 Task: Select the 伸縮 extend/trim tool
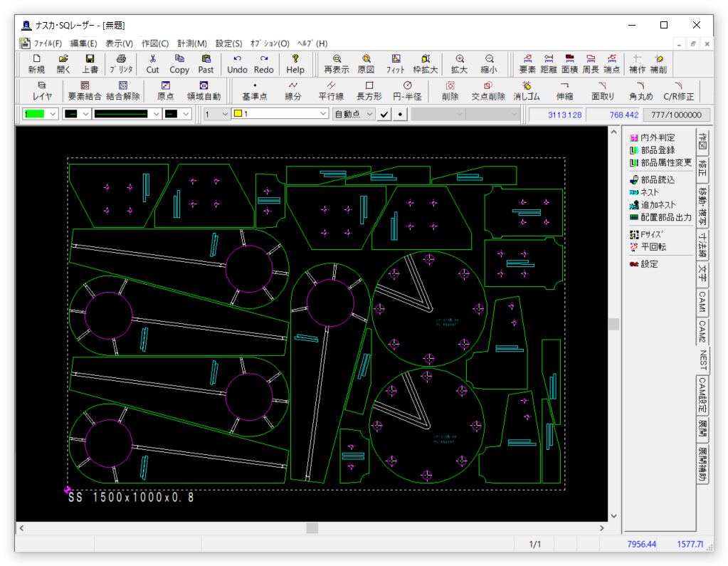[564, 90]
